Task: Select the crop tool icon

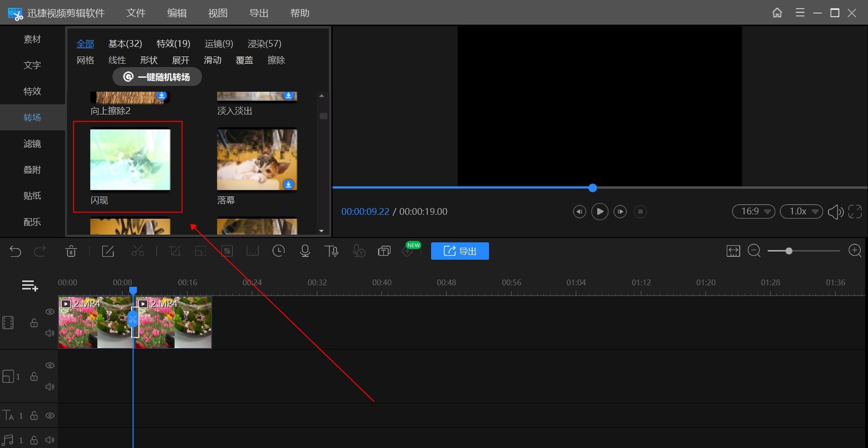Action: point(175,251)
